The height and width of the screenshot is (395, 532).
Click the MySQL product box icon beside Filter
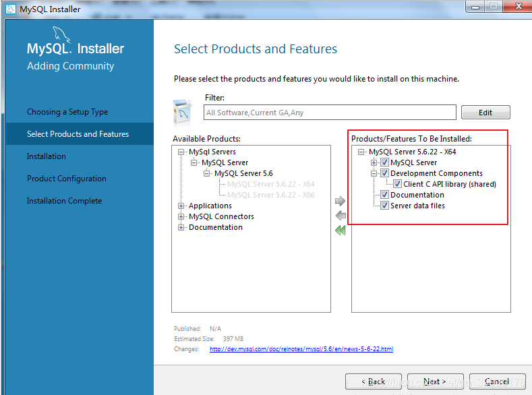pyautogui.click(x=182, y=112)
